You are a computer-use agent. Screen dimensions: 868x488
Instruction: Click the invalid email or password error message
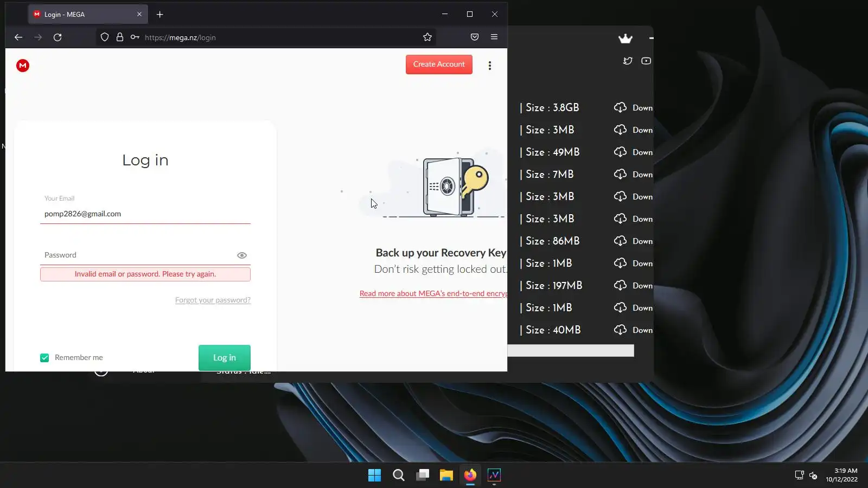(145, 274)
